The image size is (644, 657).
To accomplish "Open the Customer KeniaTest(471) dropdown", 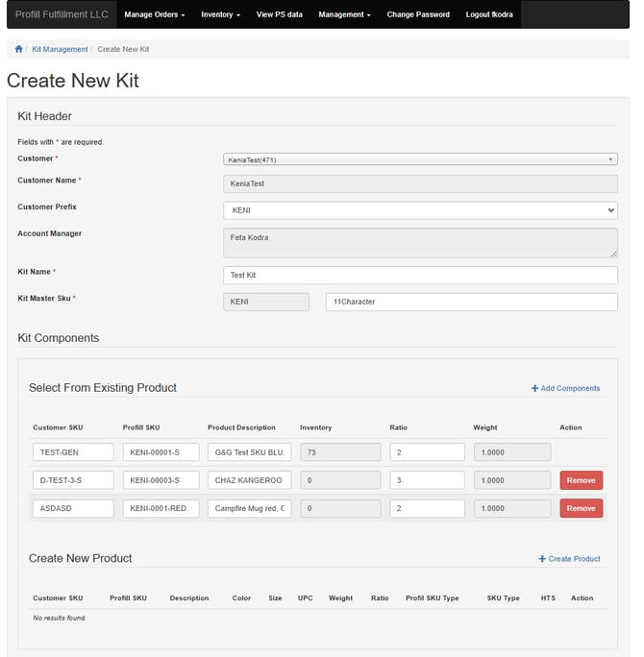I will point(420,159).
